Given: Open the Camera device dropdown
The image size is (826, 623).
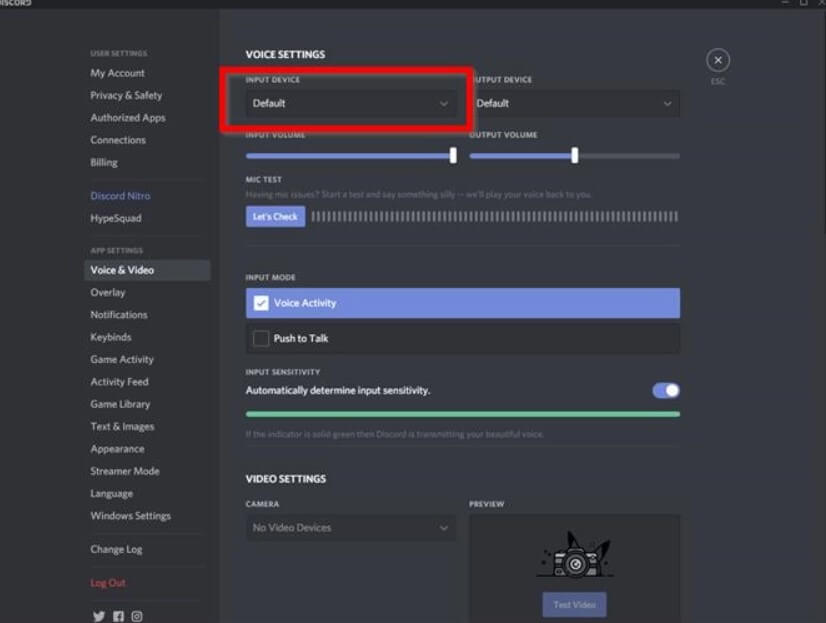Looking at the screenshot, I should 351,527.
